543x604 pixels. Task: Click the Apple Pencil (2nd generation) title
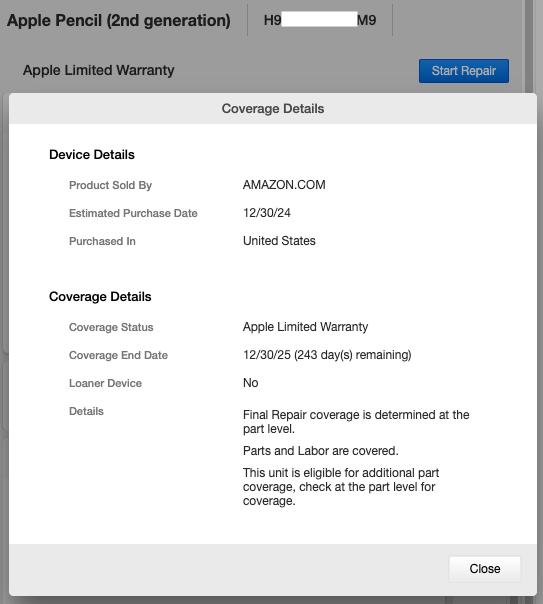[119, 20]
